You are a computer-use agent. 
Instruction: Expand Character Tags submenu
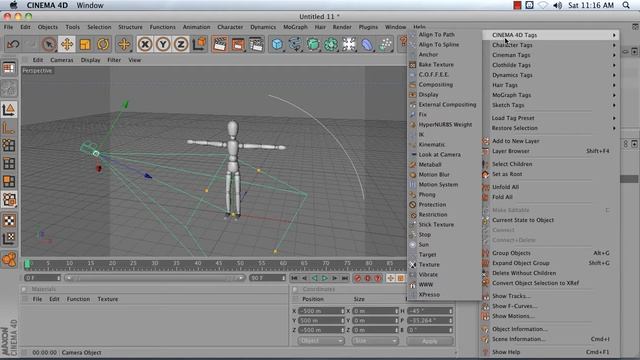click(551, 45)
